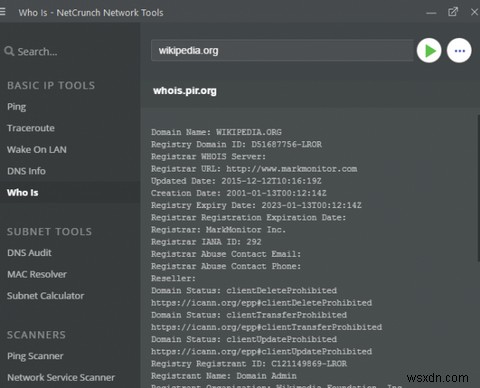
Task: Open the Ping tool
Action: pos(16,107)
